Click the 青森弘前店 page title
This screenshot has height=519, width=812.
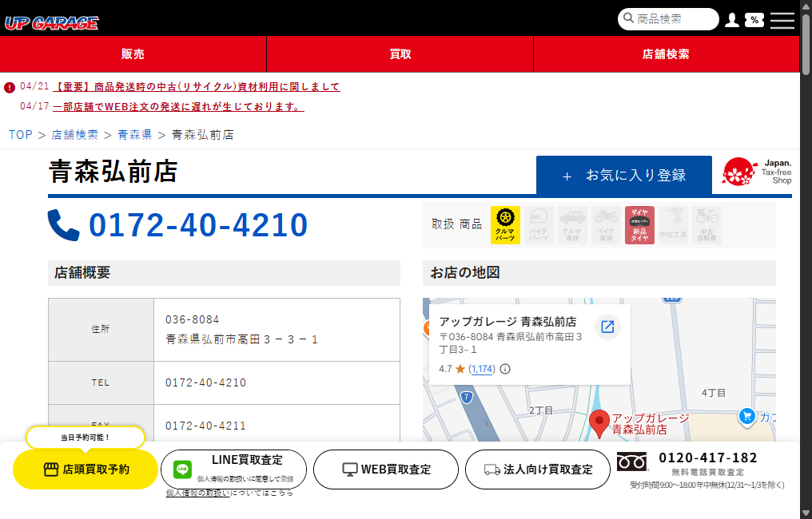113,172
